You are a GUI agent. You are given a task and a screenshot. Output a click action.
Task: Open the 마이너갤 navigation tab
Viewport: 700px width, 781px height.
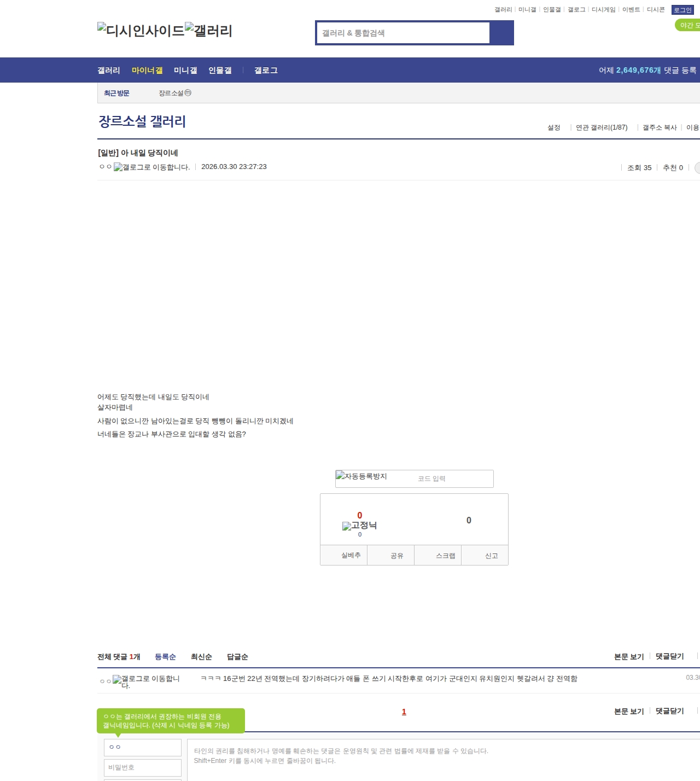[147, 71]
